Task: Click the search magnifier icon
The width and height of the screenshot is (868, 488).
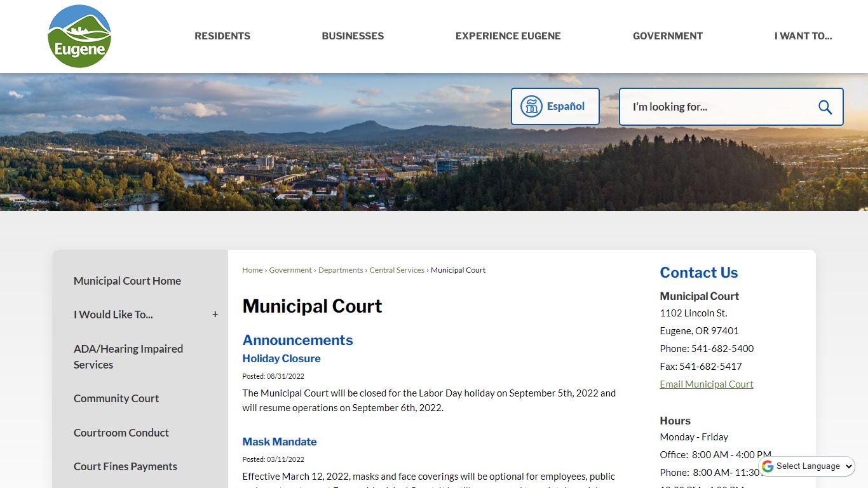Action: pos(825,107)
